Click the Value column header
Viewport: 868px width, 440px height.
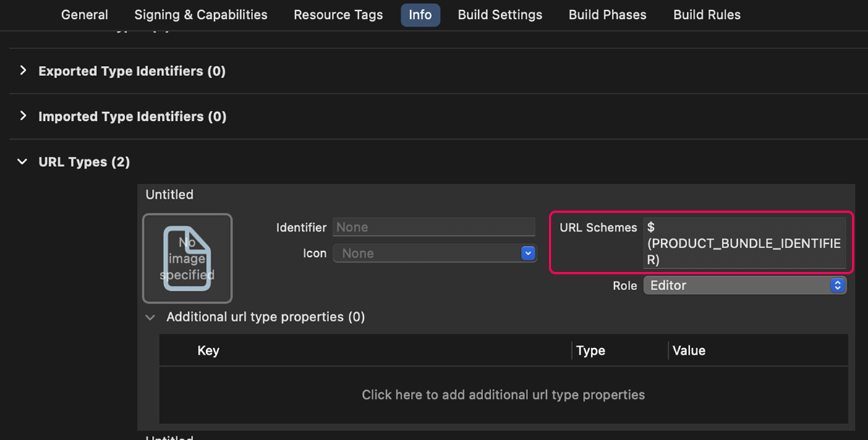coord(689,350)
